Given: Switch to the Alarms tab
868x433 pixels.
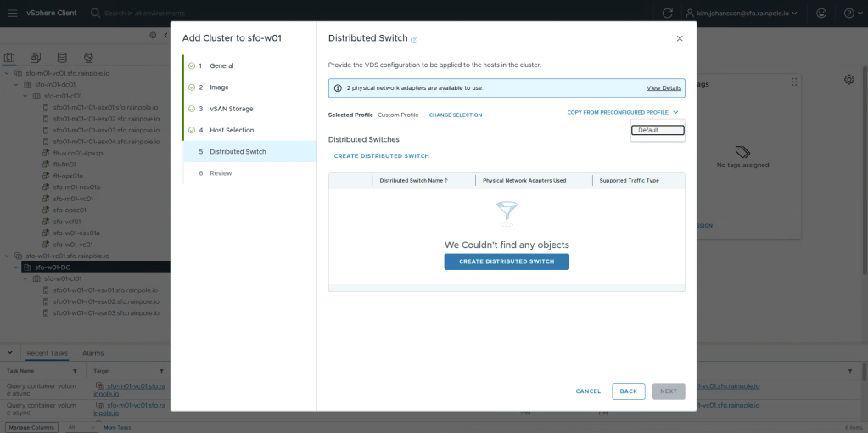Looking at the screenshot, I should tap(92, 352).
